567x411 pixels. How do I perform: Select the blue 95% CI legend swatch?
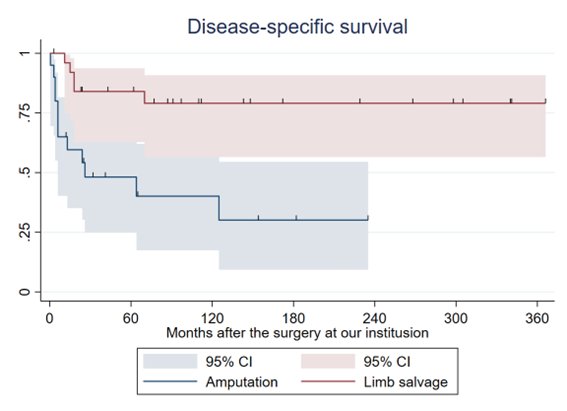[170, 361]
